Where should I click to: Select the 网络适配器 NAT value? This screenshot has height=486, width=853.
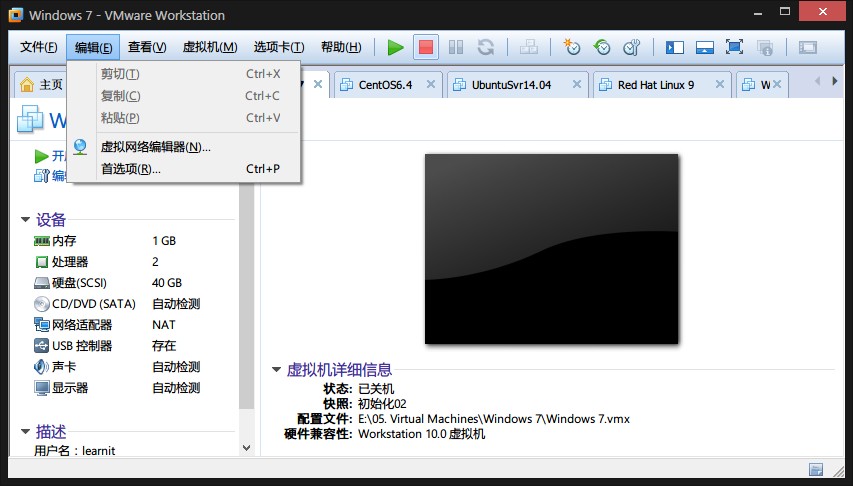point(164,325)
